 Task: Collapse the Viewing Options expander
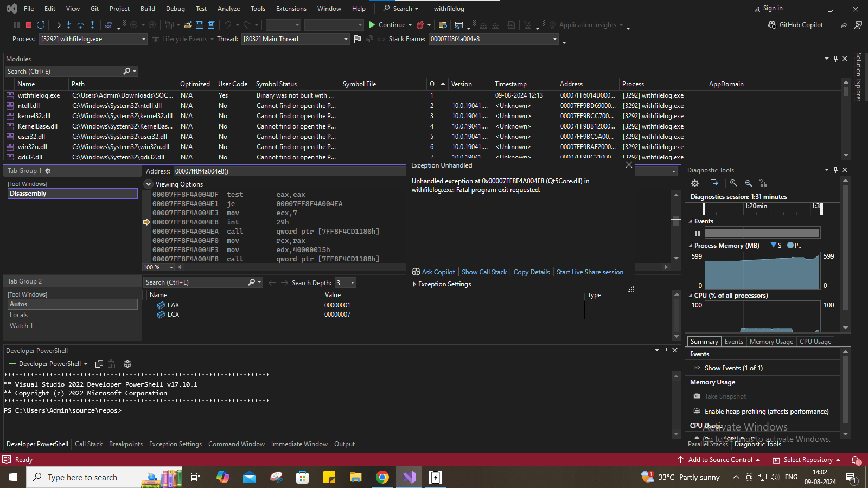point(148,184)
